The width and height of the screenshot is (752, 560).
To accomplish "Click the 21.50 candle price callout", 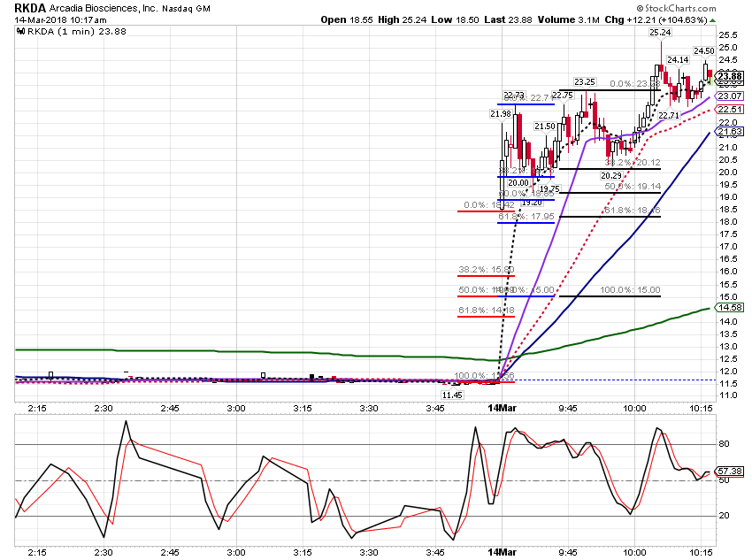I will [x=545, y=127].
